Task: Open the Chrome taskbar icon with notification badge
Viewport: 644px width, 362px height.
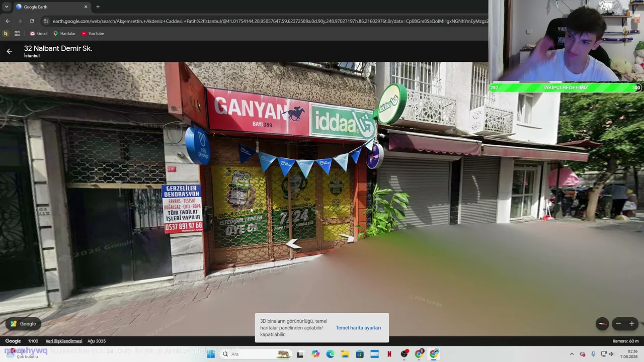Action: 419,354
